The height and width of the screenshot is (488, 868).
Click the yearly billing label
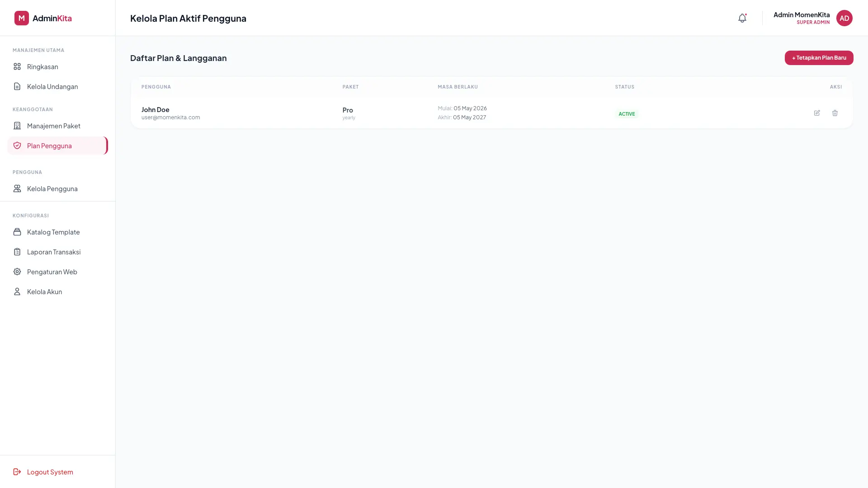349,118
